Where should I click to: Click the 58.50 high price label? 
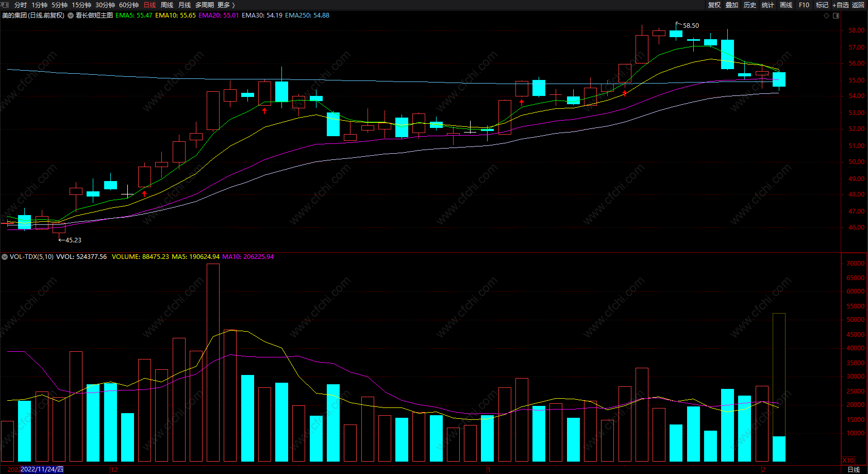click(691, 26)
